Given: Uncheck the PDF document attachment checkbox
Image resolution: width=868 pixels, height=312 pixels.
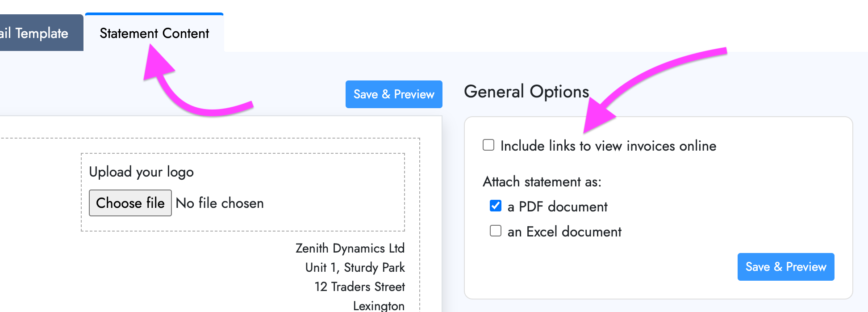Looking at the screenshot, I should tap(496, 206).
